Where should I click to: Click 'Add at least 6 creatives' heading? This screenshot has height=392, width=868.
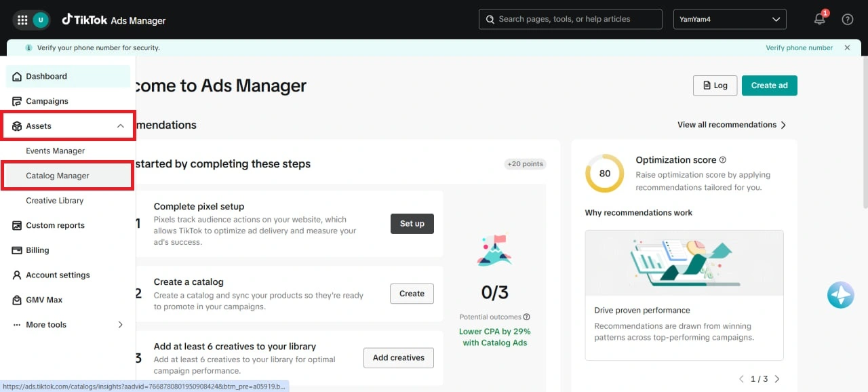(235, 347)
